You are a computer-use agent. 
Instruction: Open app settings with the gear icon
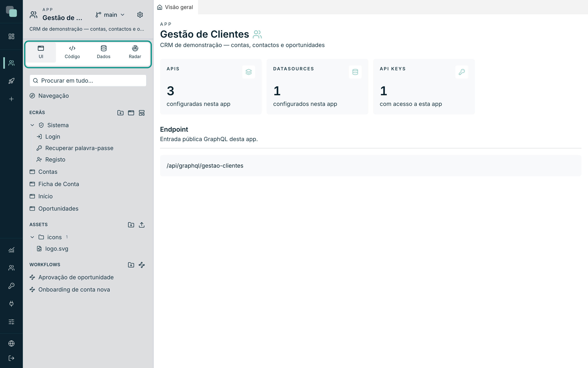click(x=140, y=15)
